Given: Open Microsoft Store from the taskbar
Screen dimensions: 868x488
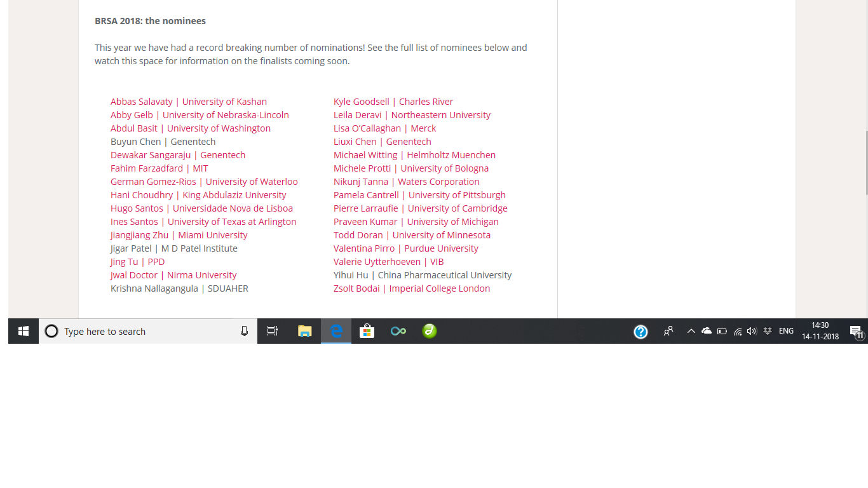Looking at the screenshot, I should pyautogui.click(x=367, y=331).
